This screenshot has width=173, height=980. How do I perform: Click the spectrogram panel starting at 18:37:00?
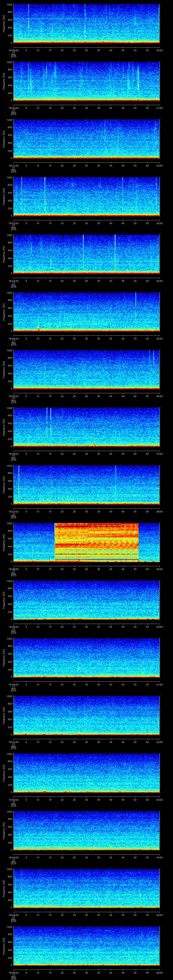point(86,485)
